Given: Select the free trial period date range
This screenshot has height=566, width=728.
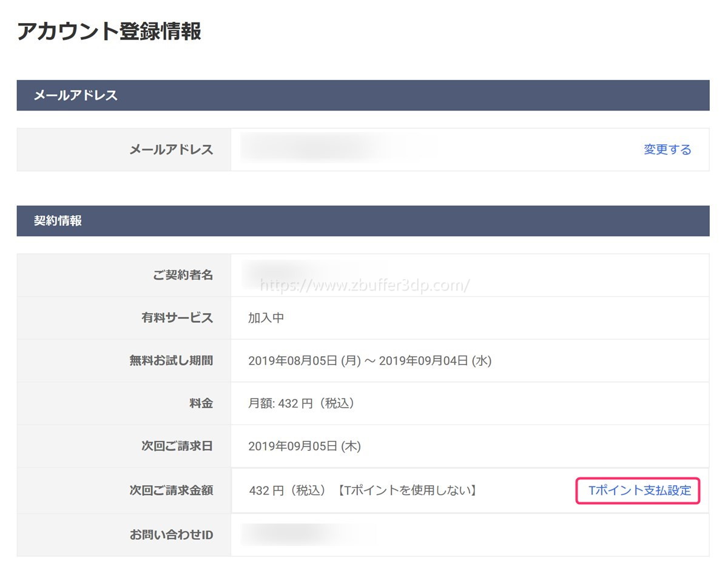Looking at the screenshot, I should (x=370, y=361).
